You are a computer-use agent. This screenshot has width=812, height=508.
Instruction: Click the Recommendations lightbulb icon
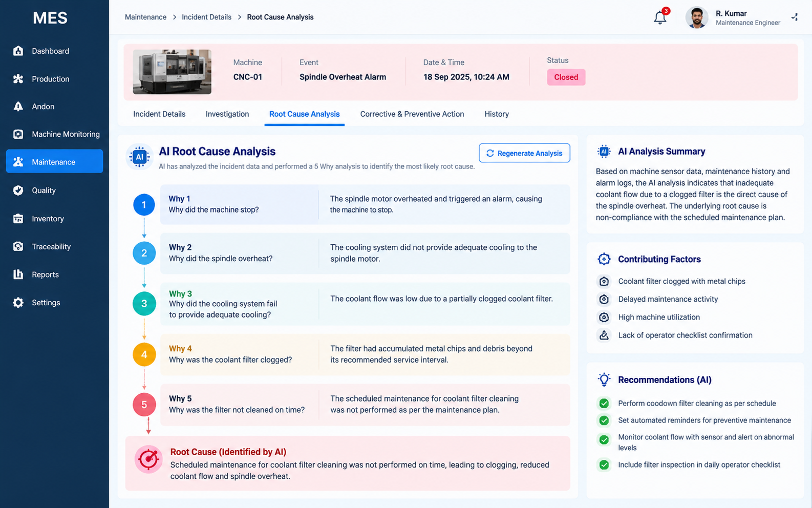tap(604, 379)
